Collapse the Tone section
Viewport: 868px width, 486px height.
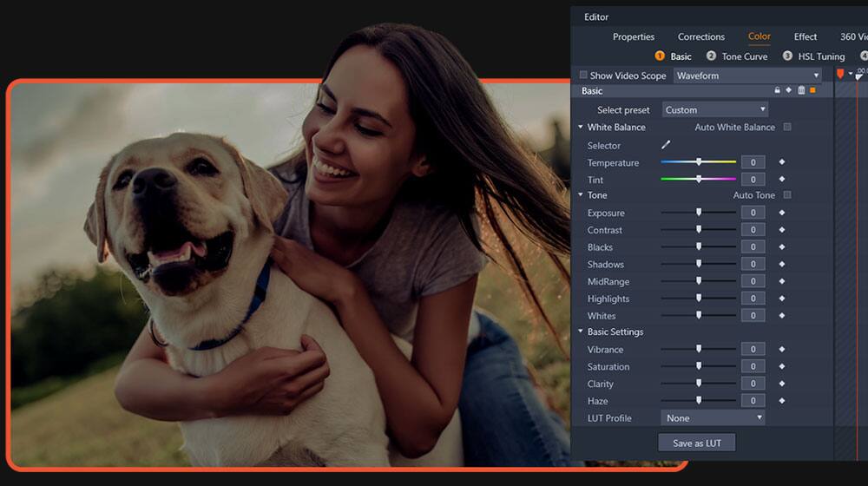(x=581, y=195)
